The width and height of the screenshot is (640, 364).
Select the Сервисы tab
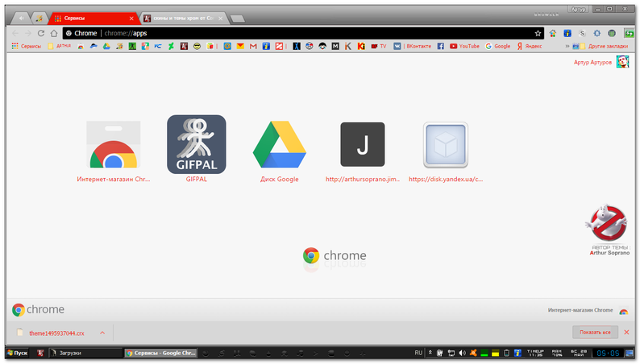pos(94,19)
